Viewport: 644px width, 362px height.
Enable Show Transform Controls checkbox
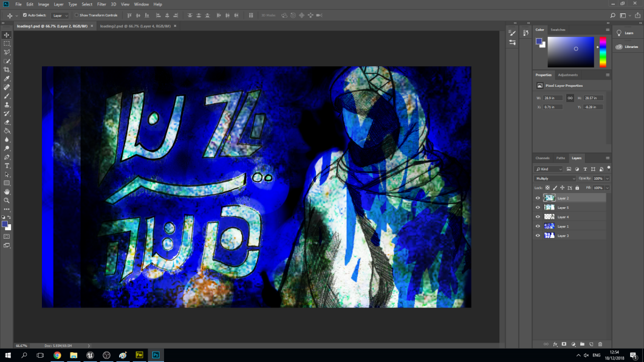tap(77, 15)
